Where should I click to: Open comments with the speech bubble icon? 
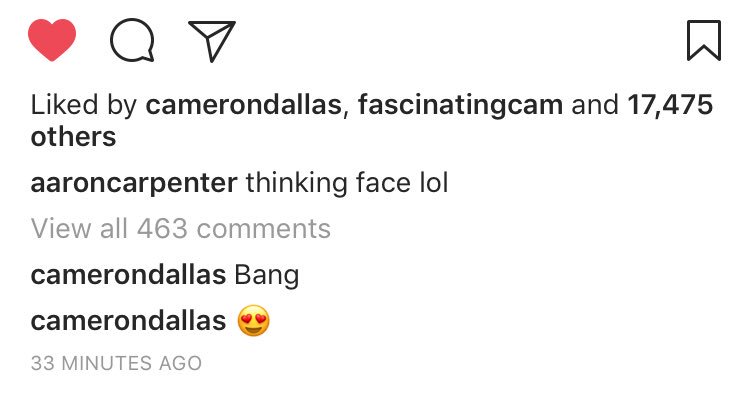[132, 40]
